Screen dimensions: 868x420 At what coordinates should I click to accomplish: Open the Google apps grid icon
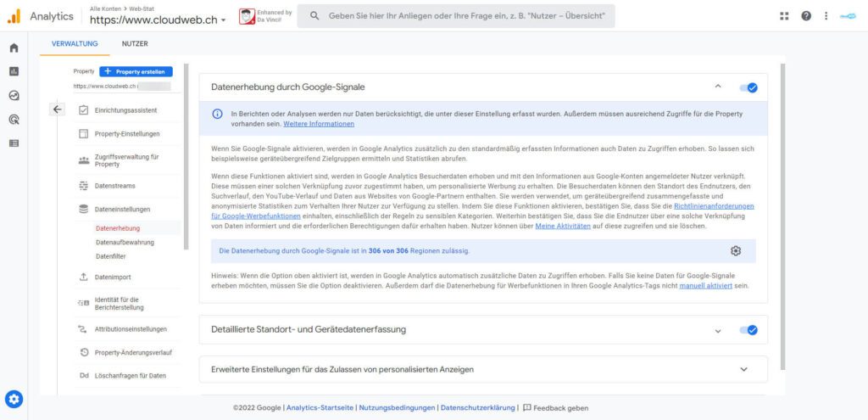point(784,16)
